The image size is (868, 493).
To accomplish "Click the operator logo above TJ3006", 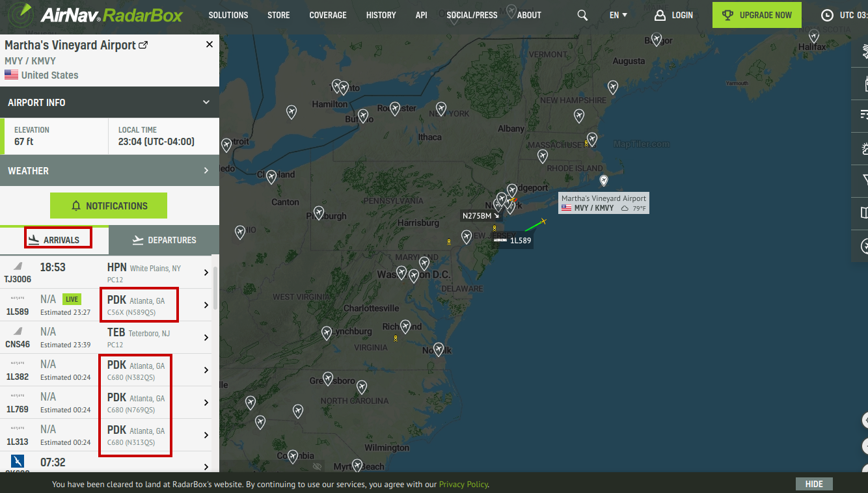I will 18,265.
